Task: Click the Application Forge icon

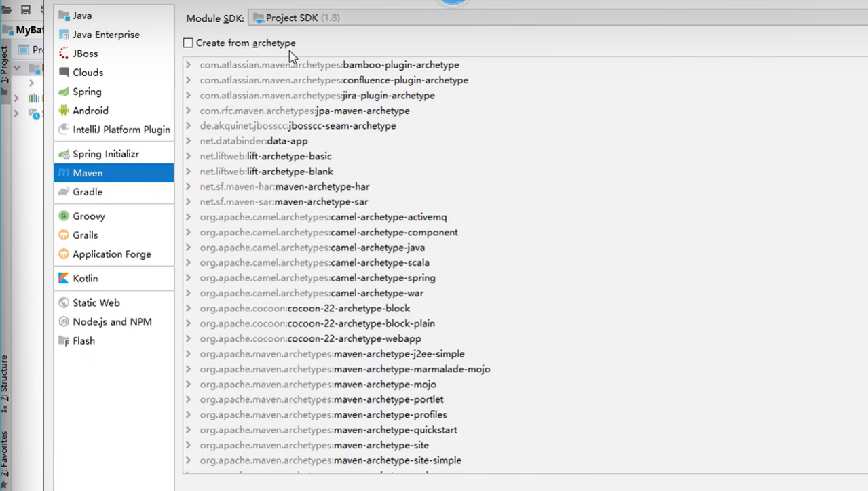Action: point(64,254)
